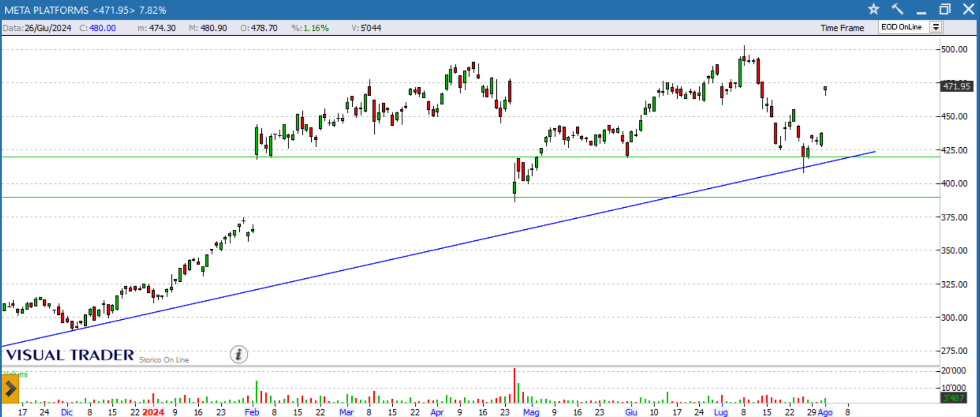Screen dimensions: 980x417
Task: Open the hammer tools icon
Action: coord(897,9)
